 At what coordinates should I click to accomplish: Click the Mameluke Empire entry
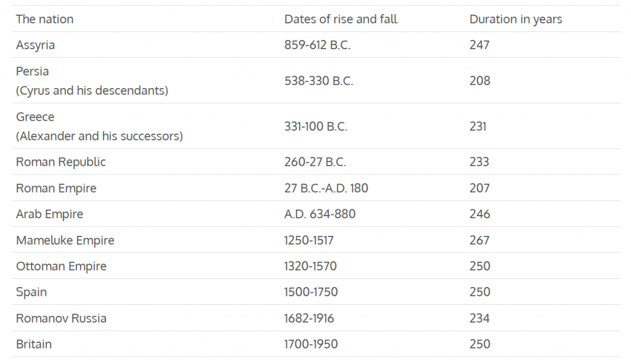coord(65,240)
